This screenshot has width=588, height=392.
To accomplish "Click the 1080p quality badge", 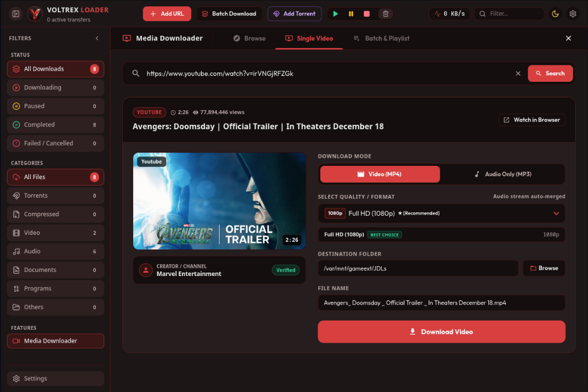I will click(x=335, y=213).
